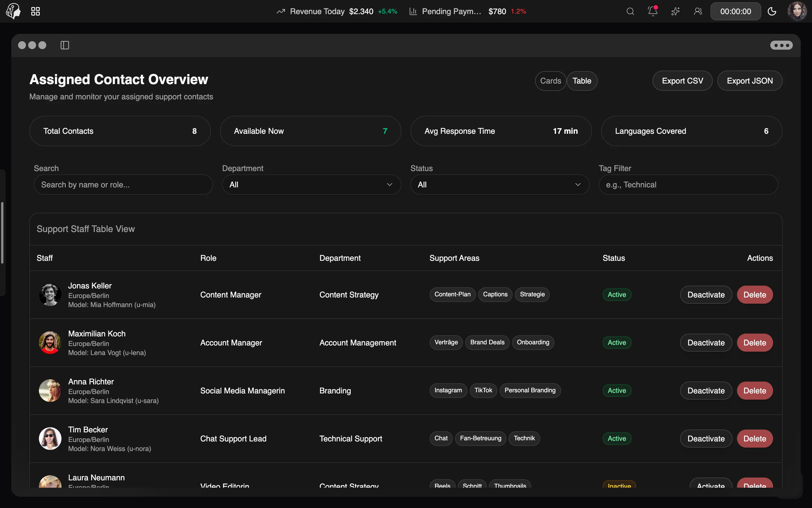Image resolution: width=812 pixels, height=508 pixels.
Task: Click the AI sparkle icon
Action: point(676,11)
